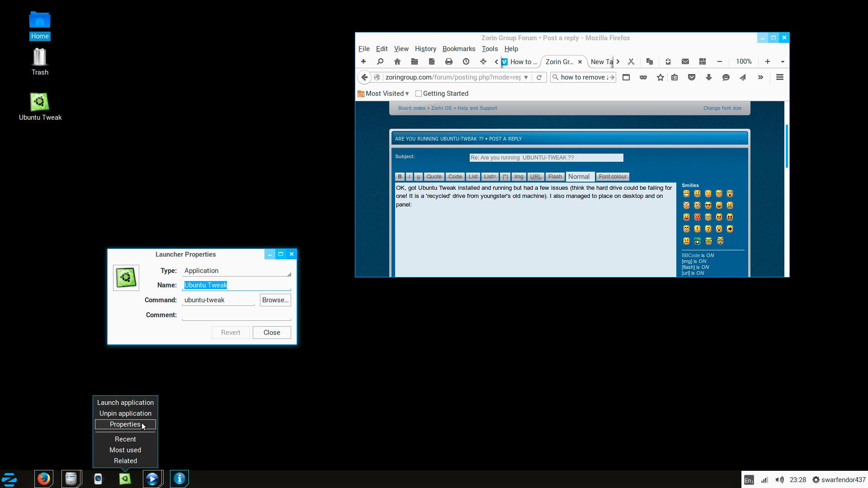Click the email envelope toolbar icon
The width and height of the screenshot is (868, 488).
click(685, 61)
